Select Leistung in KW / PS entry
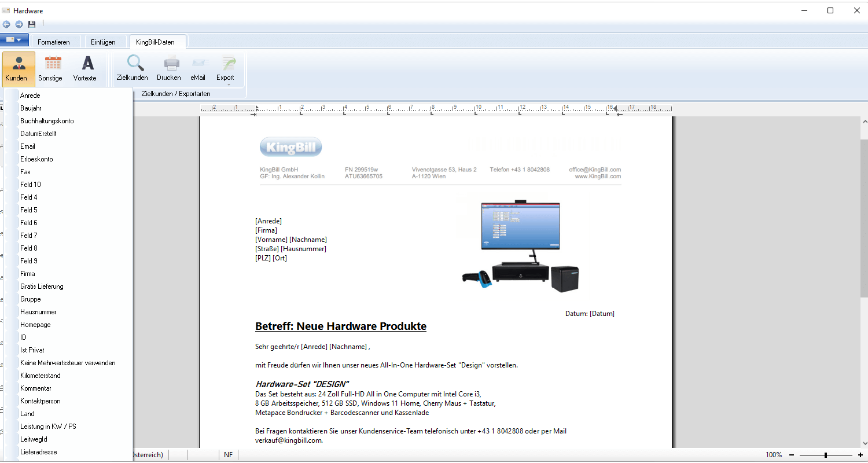This screenshot has width=868, height=463. (x=68, y=427)
